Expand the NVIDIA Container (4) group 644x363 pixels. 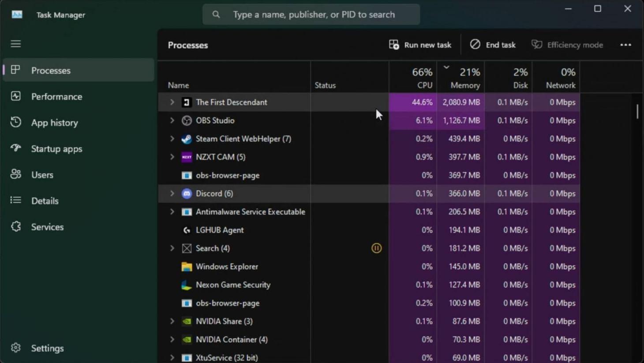click(x=172, y=340)
